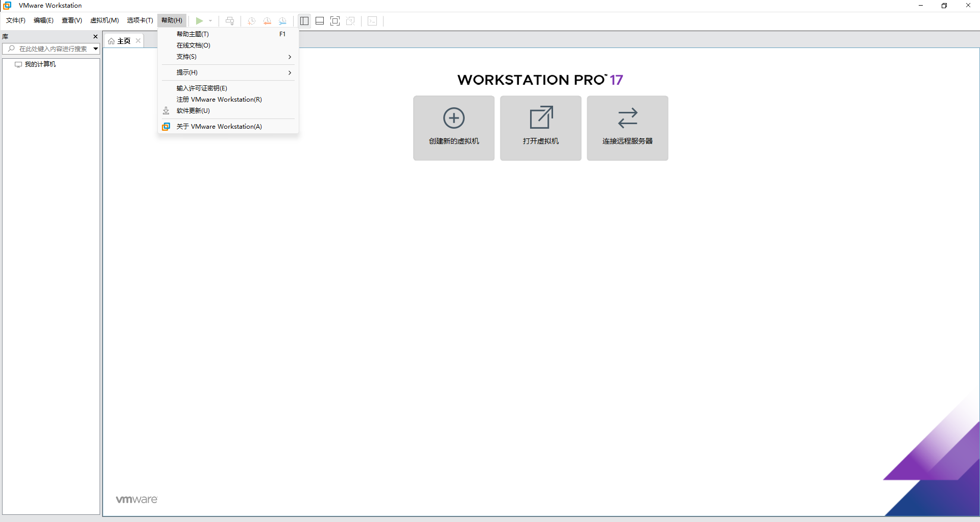Click the green Power On play icon

point(199,21)
